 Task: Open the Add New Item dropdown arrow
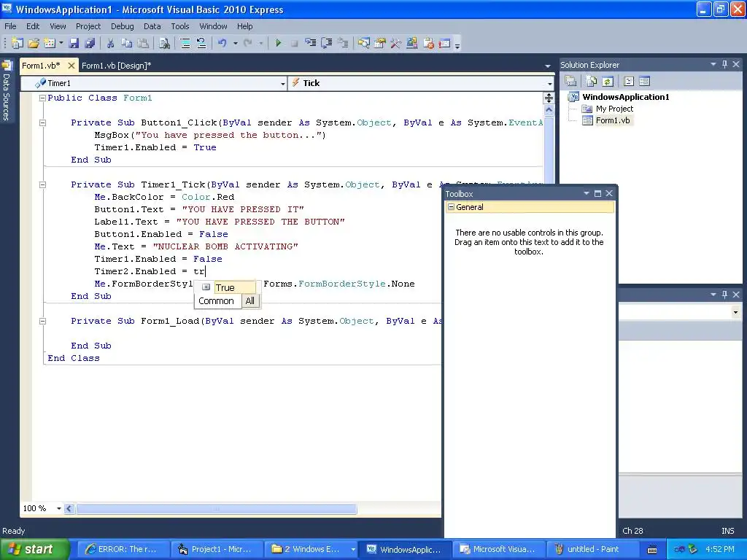[x=61, y=43]
